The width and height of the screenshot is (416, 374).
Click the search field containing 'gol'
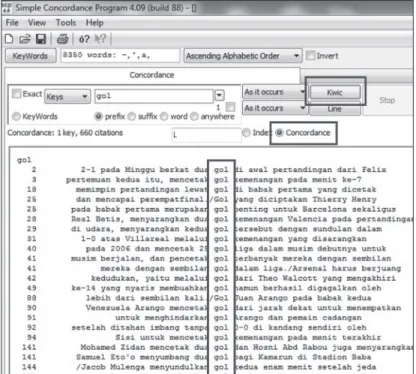154,96
